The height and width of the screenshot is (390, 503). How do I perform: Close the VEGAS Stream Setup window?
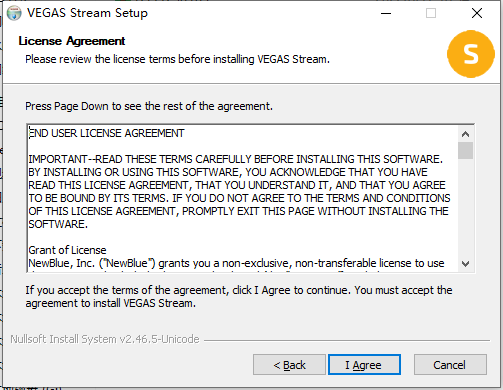click(477, 13)
